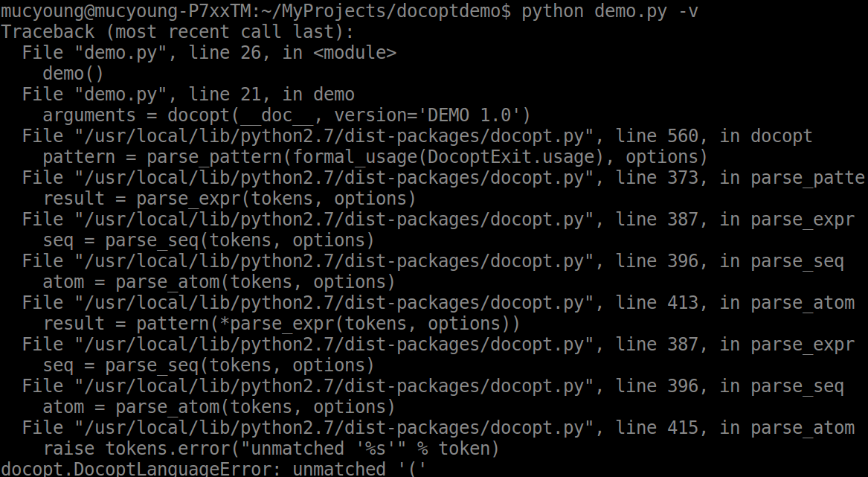868x477 pixels.
Task: Click the 'Traceback (most recent call last)' line
Action: point(178,32)
